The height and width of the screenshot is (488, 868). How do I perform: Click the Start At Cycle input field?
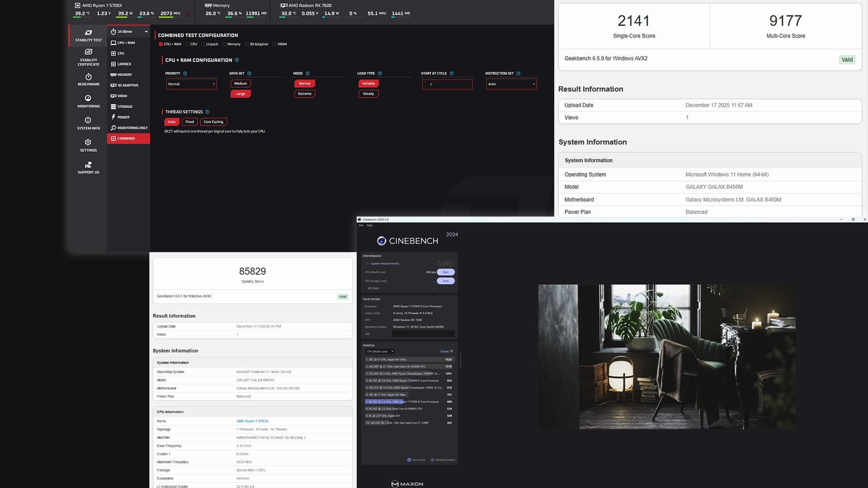coord(448,84)
